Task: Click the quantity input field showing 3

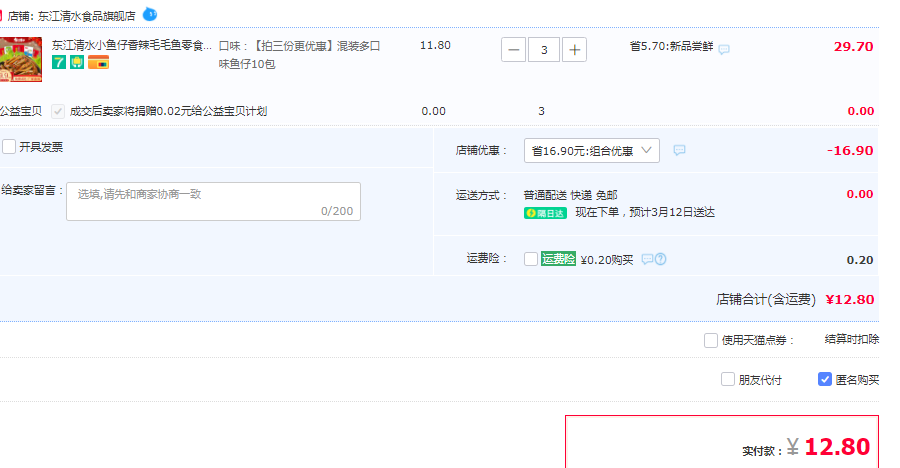Action: tap(544, 50)
